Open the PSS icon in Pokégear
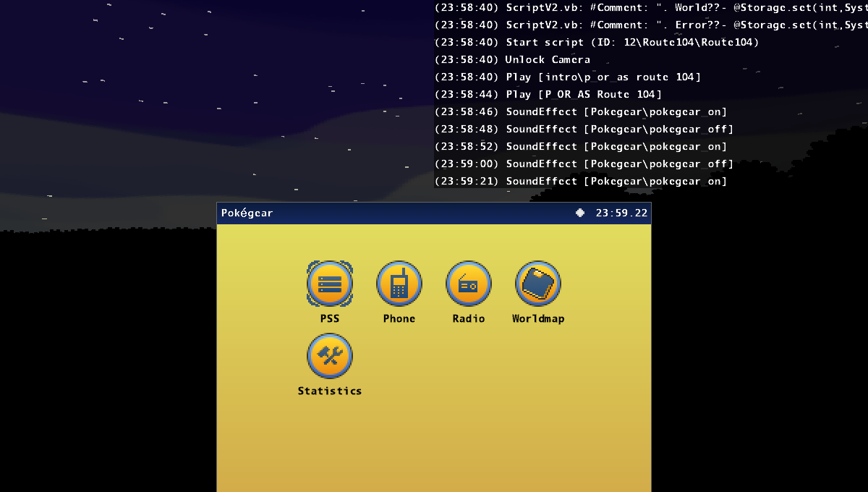 330,284
